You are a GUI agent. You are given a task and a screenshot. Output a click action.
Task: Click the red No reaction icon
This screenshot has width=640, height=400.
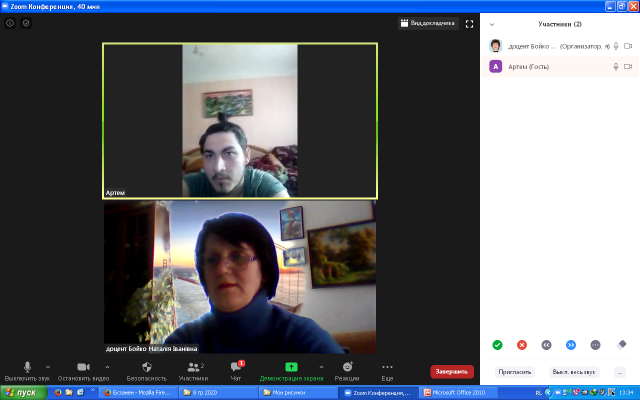[x=522, y=345]
